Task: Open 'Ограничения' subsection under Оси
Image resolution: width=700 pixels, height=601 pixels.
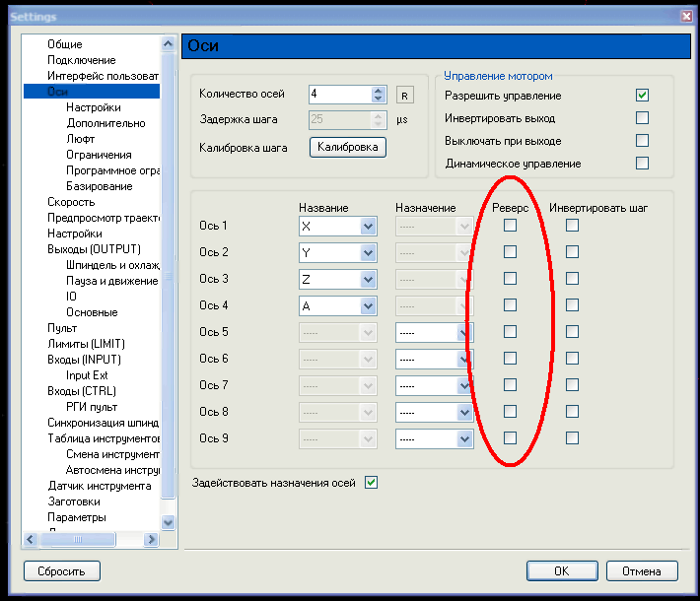Action: (x=100, y=155)
